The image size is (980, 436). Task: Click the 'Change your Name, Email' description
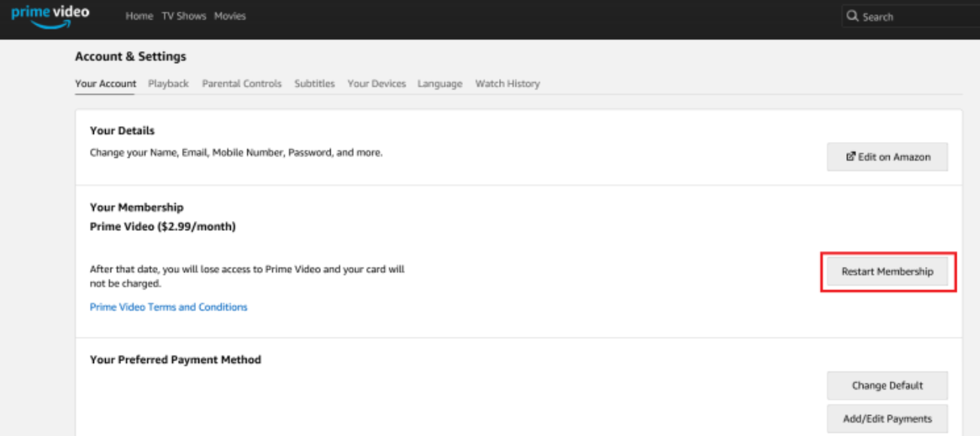pyautogui.click(x=236, y=153)
